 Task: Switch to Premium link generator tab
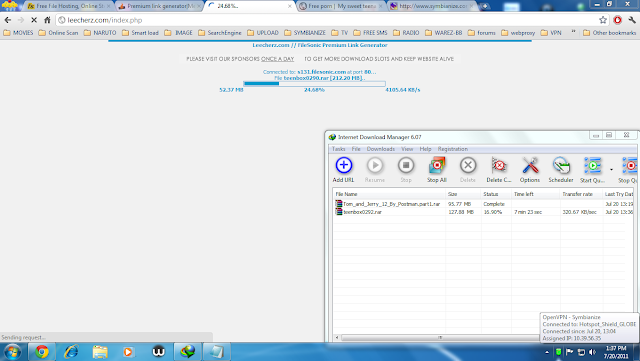click(159, 6)
